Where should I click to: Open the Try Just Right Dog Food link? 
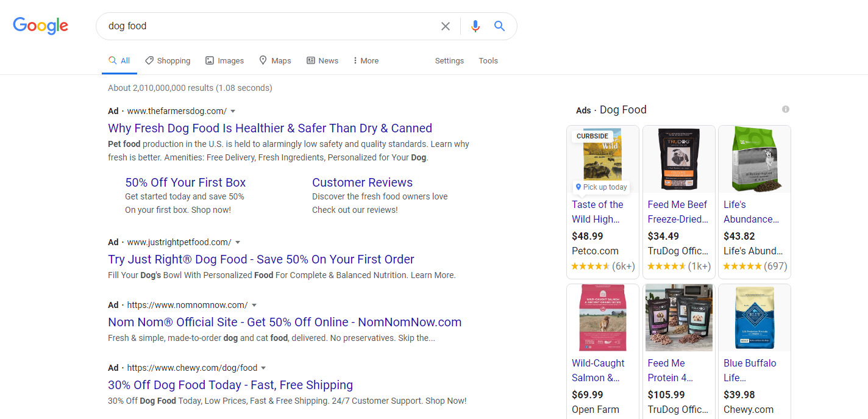click(x=261, y=259)
